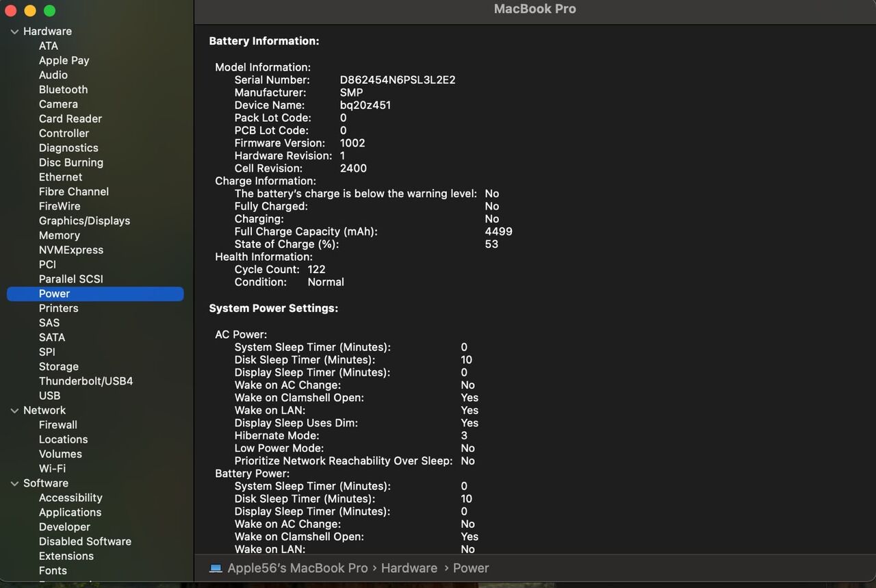The image size is (876, 588).
Task: Collapse the Network section chevron
Action: (x=14, y=411)
